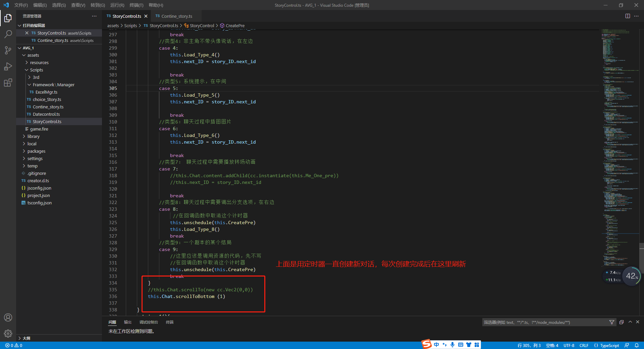Click the 空格: 4 indentation setting
Screen dimensions: 644x349
pyautogui.click(x=552, y=345)
